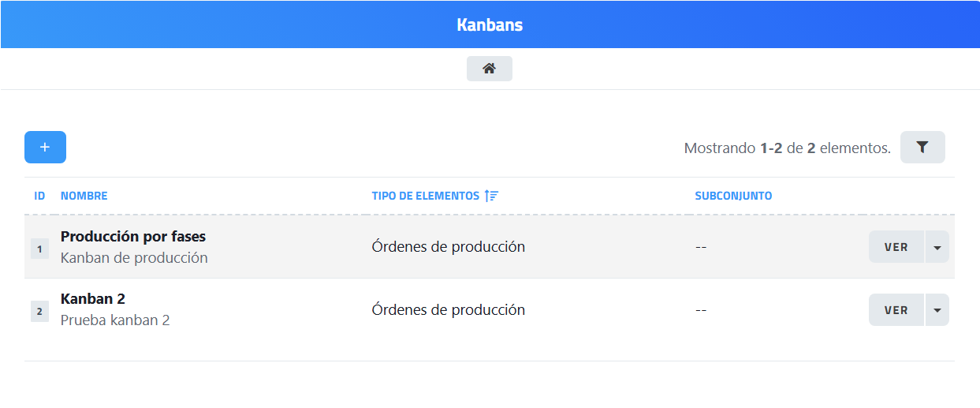Click ID badge 1 of first row
The image size is (980, 408).
[x=39, y=249]
